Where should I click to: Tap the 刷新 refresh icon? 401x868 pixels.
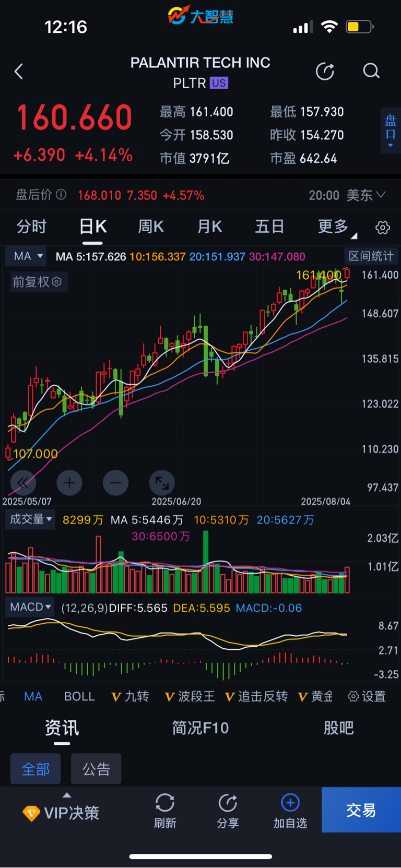click(x=165, y=803)
